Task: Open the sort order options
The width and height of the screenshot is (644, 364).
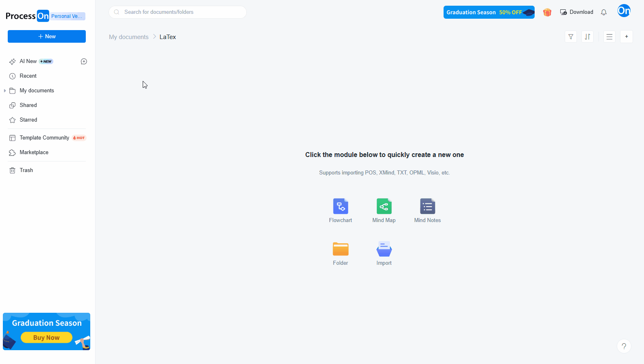Action: pos(587,37)
